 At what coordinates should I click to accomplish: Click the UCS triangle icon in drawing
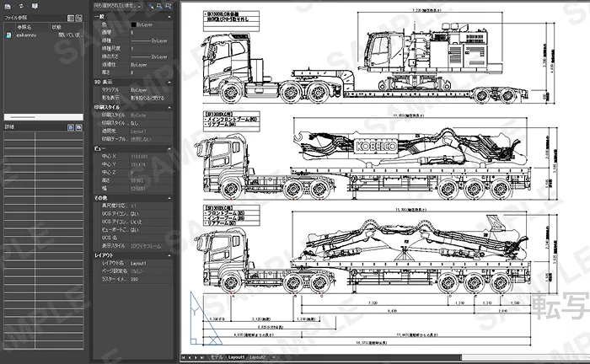(x=206, y=318)
